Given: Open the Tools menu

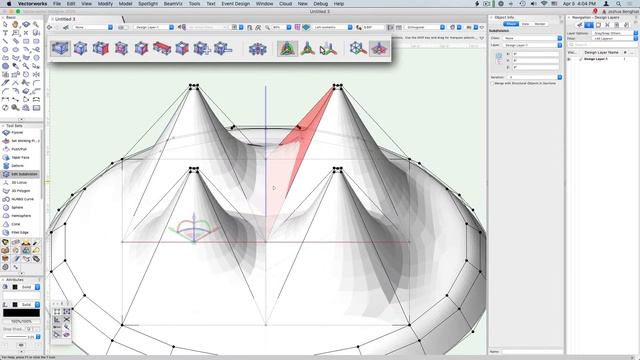Looking at the screenshot, I should coord(194,4).
